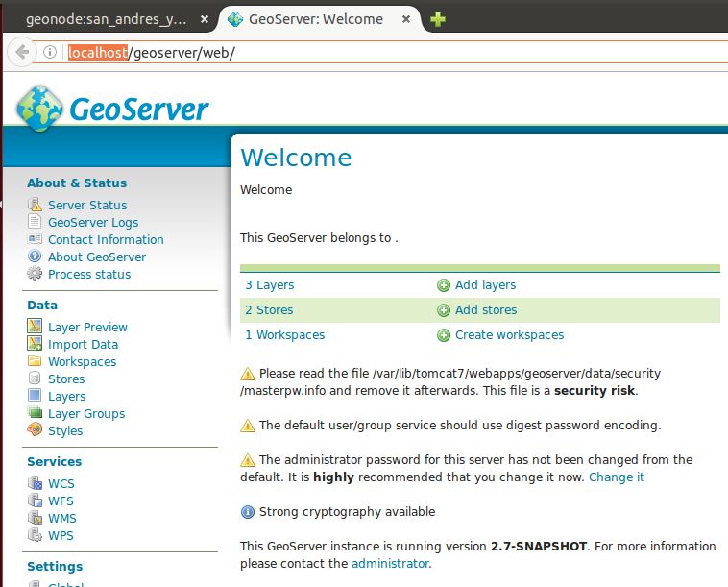Click the green plus beside Add layers
This screenshot has height=587, width=728.
click(x=444, y=285)
